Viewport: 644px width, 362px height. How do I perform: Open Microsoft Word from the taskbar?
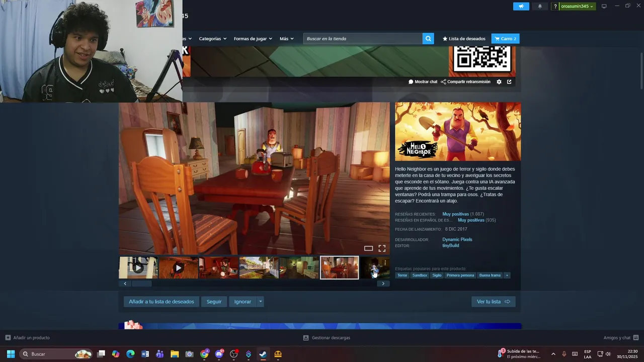tap(145, 354)
